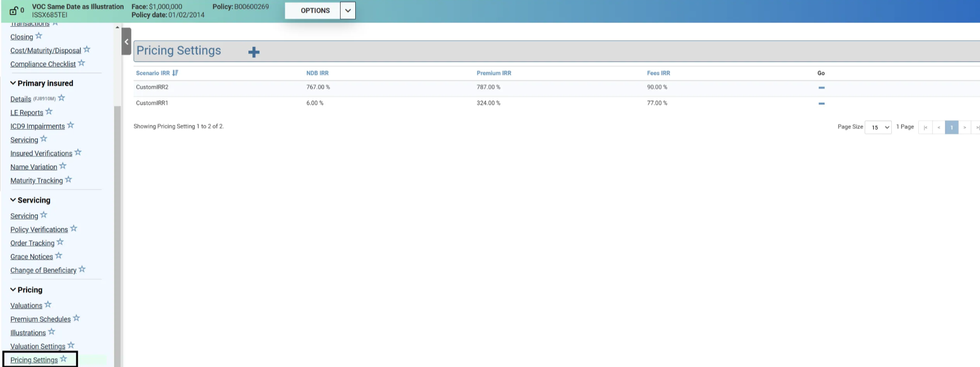Open the Pricing Settings menu item
Viewport: 980px width, 367px height.
pyautogui.click(x=34, y=360)
